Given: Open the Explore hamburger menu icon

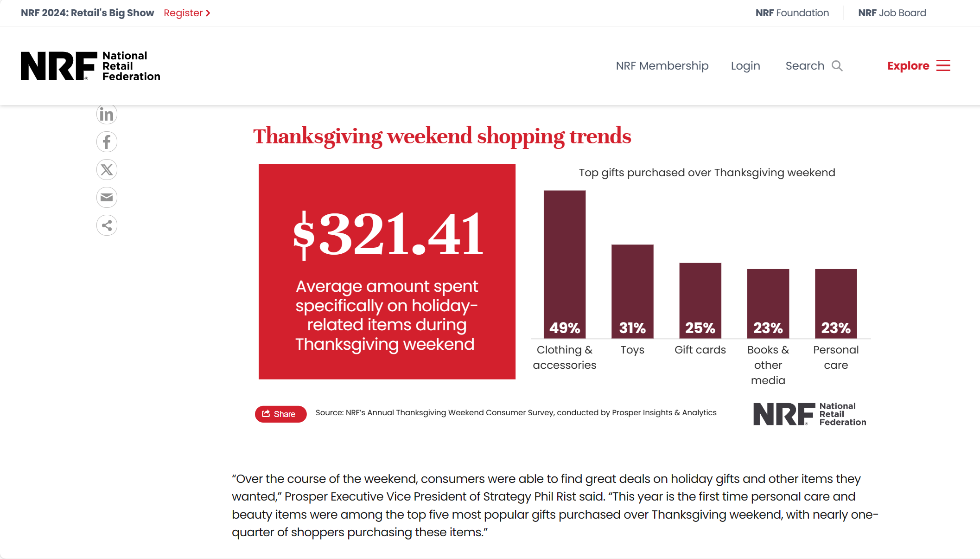Looking at the screenshot, I should pyautogui.click(x=943, y=65).
